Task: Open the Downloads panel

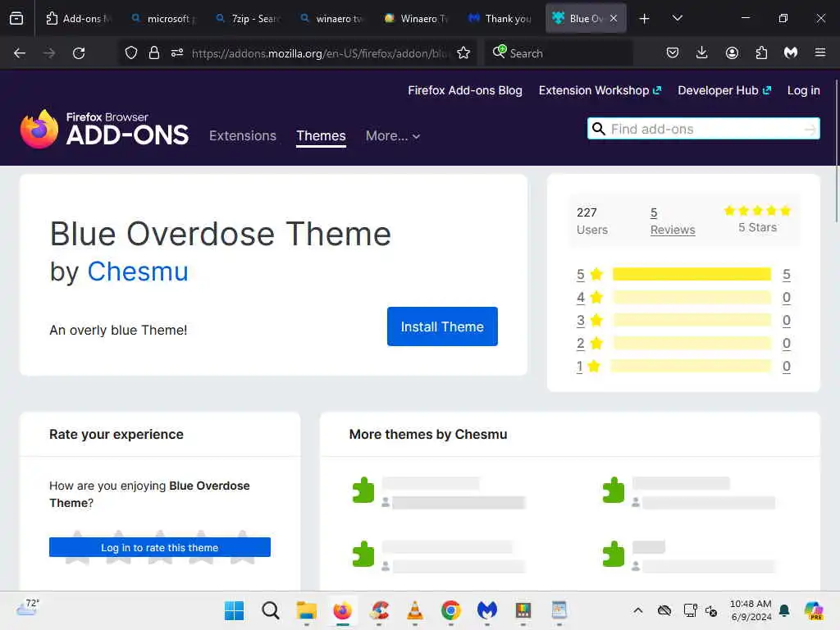Action: tap(702, 53)
